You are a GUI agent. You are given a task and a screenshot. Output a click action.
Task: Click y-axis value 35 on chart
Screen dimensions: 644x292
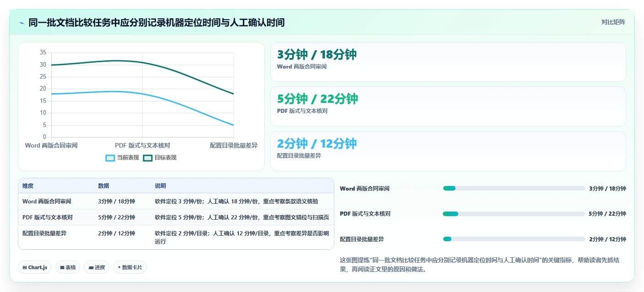43,53
